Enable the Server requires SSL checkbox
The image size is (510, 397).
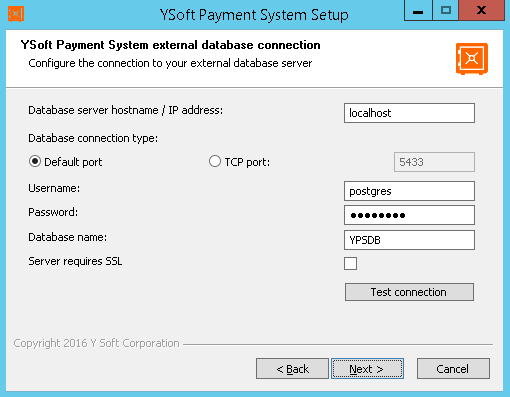[x=350, y=263]
